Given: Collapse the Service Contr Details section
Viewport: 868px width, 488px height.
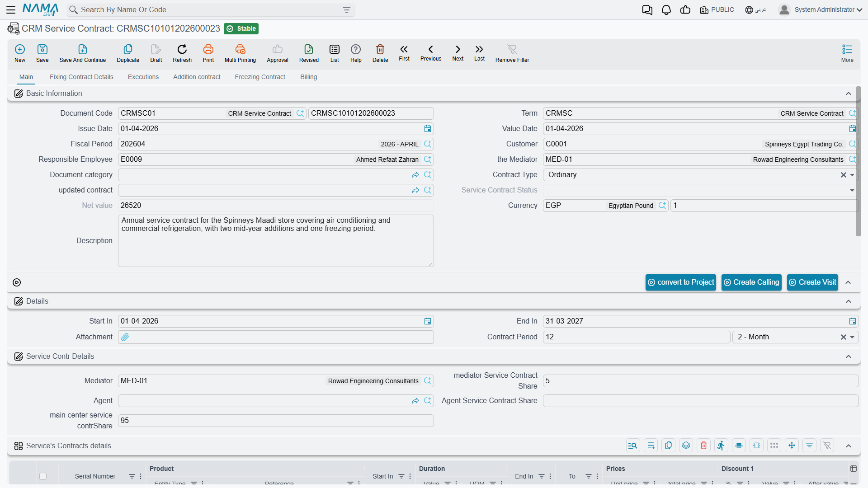Looking at the screenshot, I should [849, 357].
